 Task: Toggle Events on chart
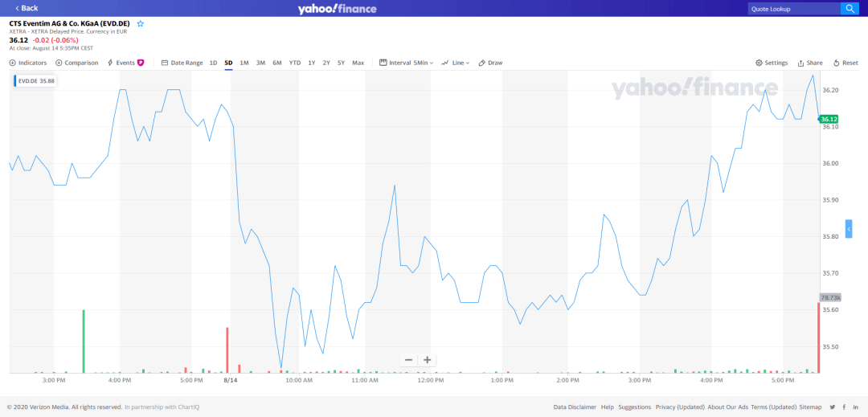(x=125, y=63)
